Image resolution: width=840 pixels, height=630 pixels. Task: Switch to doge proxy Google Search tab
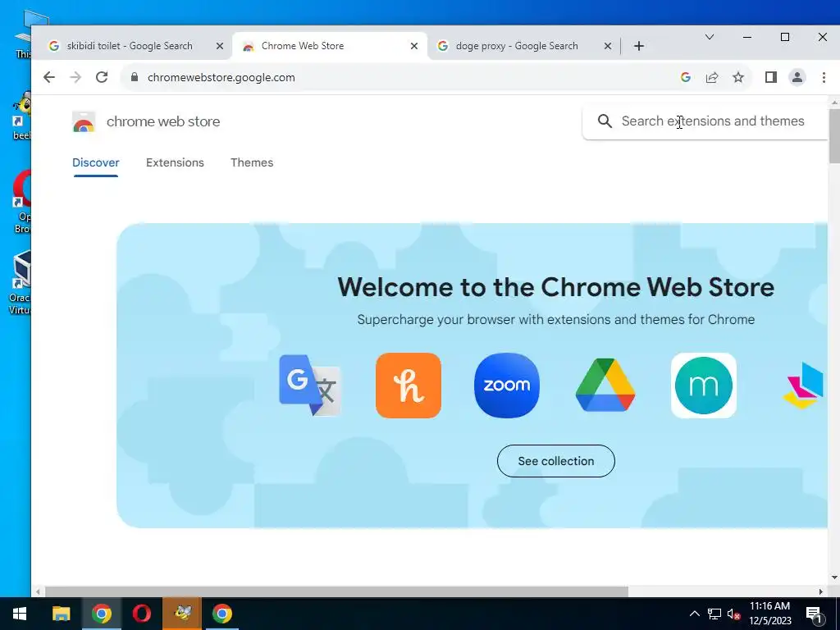(x=517, y=46)
